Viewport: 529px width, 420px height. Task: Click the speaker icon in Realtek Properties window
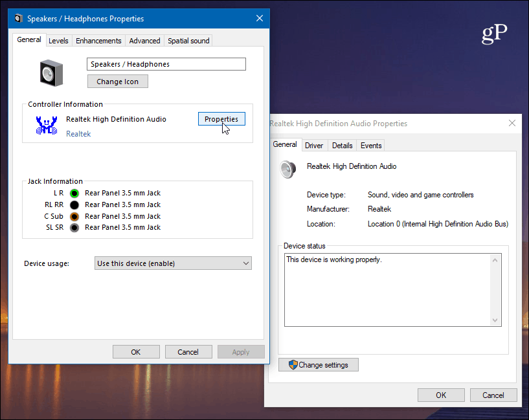[287, 169]
